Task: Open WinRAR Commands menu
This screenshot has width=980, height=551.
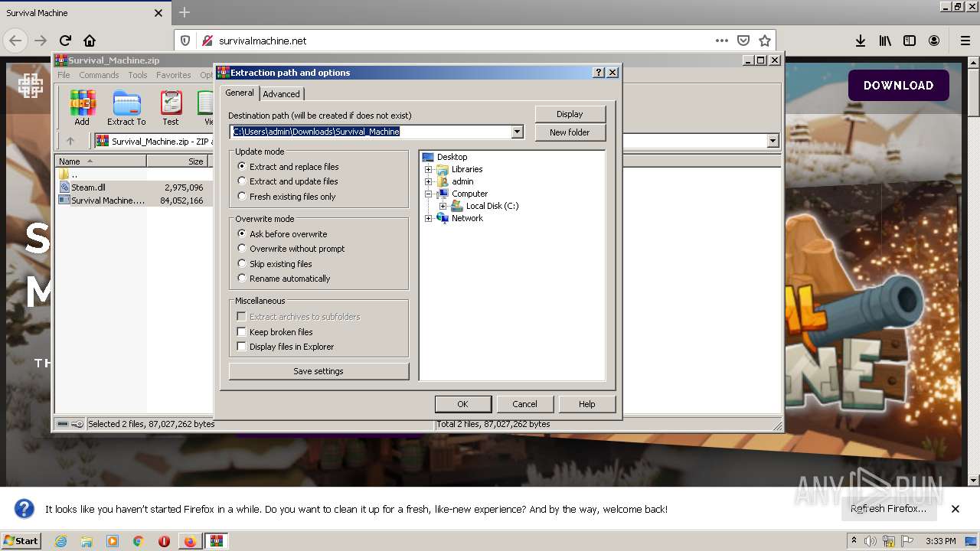Action: click(x=99, y=75)
